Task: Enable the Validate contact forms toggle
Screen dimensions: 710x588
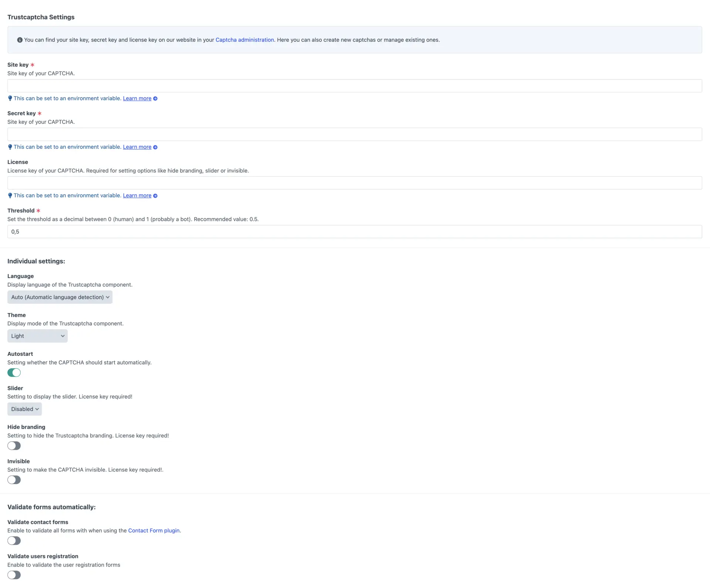Action: [14, 541]
